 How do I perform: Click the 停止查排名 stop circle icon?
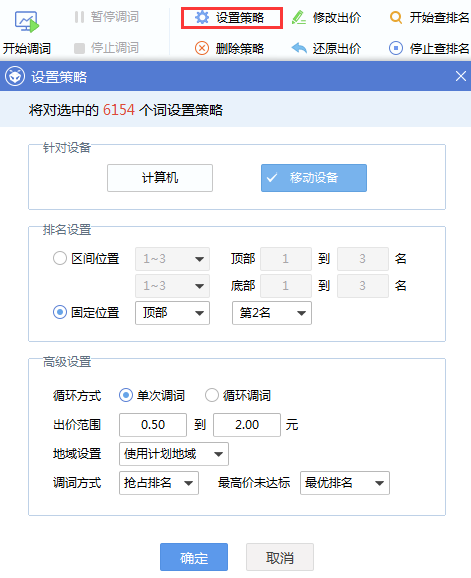[395, 48]
